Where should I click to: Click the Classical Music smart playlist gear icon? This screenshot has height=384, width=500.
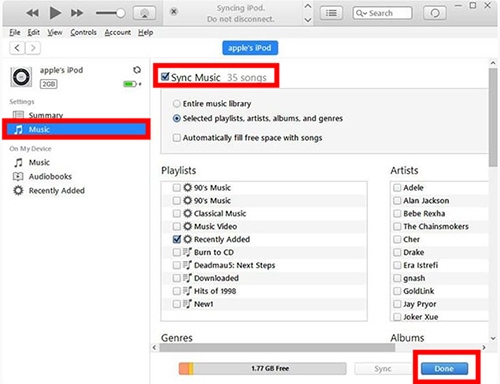[188, 213]
